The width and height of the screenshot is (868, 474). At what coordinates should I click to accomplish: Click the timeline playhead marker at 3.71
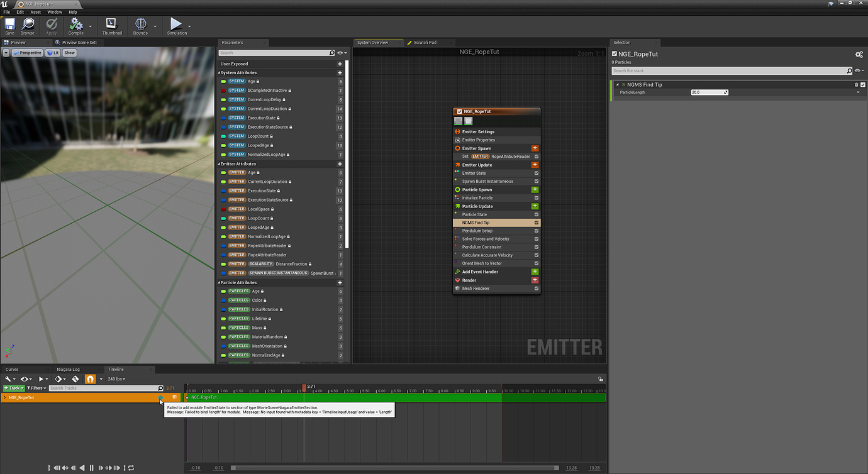tap(304, 387)
